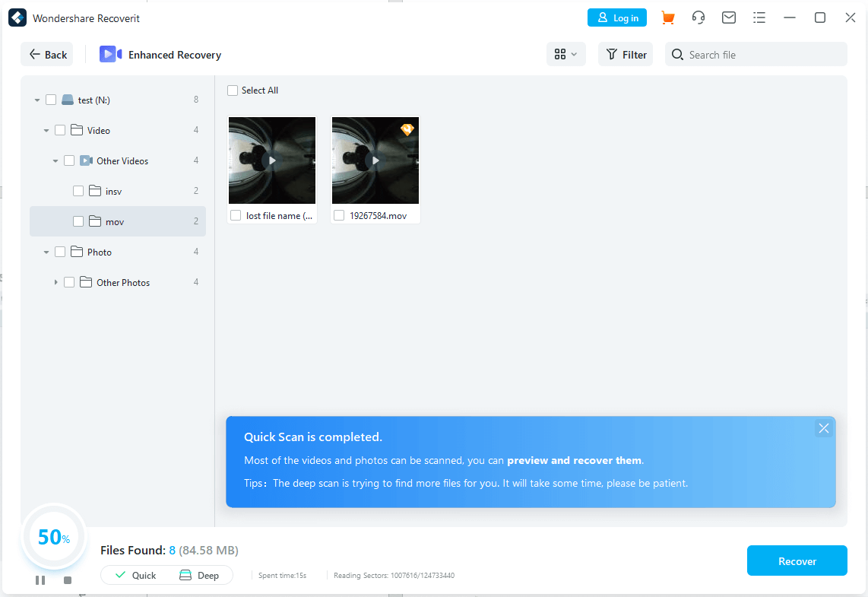The height and width of the screenshot is (597, 868).
Task: Click the orange repair badge on 19267584.mov
Action: [407, 129]
